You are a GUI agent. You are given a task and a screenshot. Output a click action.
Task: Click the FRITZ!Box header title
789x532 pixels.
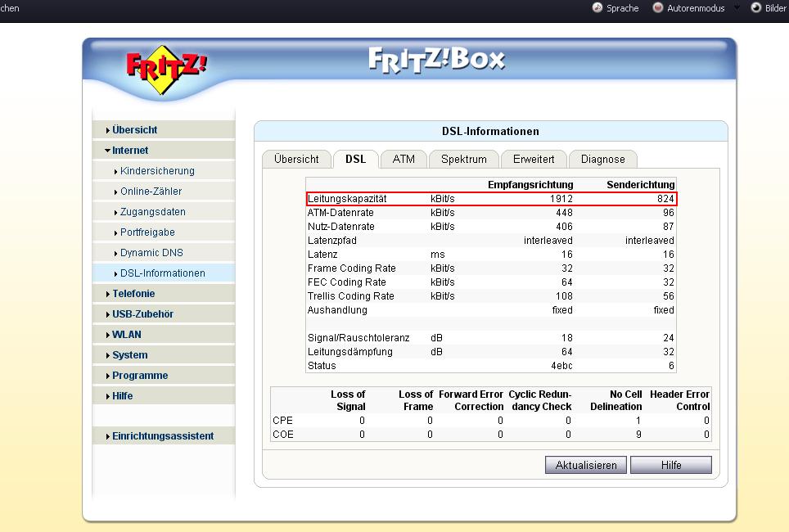[x=436, y=60]
